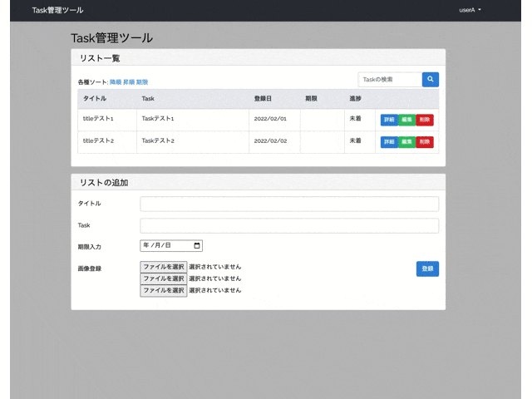
Task: Click the リストの追加 panel heading
Action: click(x=104, y=183)
